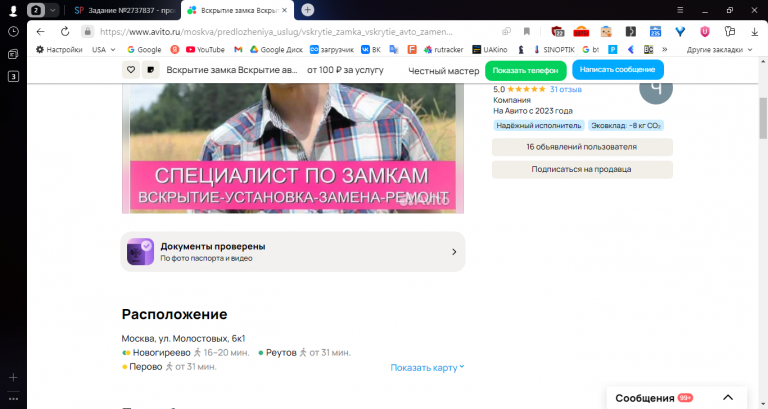
Task: Show more bookmarks with the double chevron
Action: [664, 49]
